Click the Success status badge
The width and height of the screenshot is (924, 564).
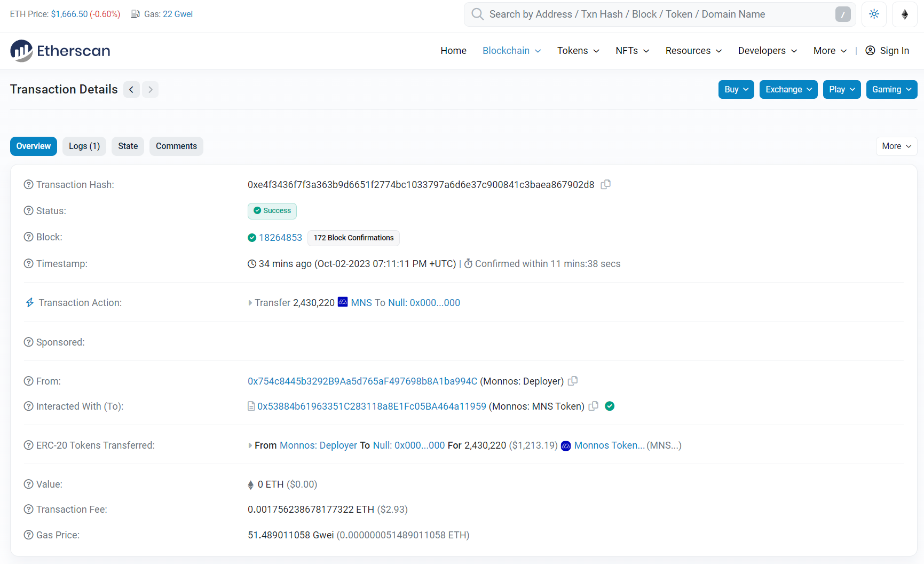tap(272, 211)
